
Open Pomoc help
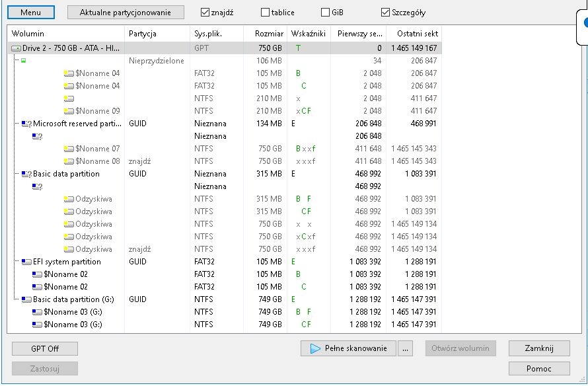539,369
